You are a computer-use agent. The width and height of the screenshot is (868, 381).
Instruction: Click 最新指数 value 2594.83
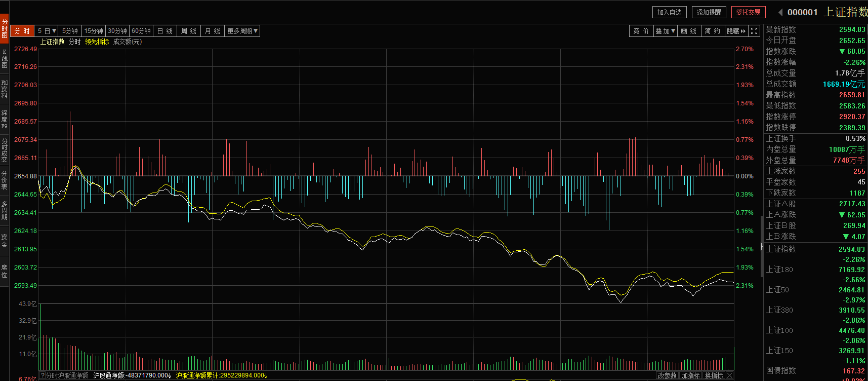click(x=852, y=29)
